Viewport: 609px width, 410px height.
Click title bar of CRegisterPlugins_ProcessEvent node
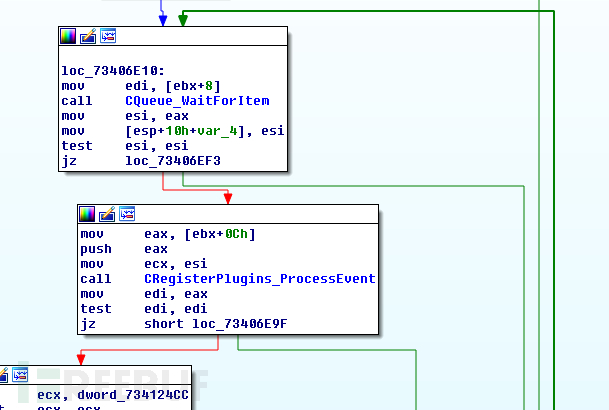[228, 214]
